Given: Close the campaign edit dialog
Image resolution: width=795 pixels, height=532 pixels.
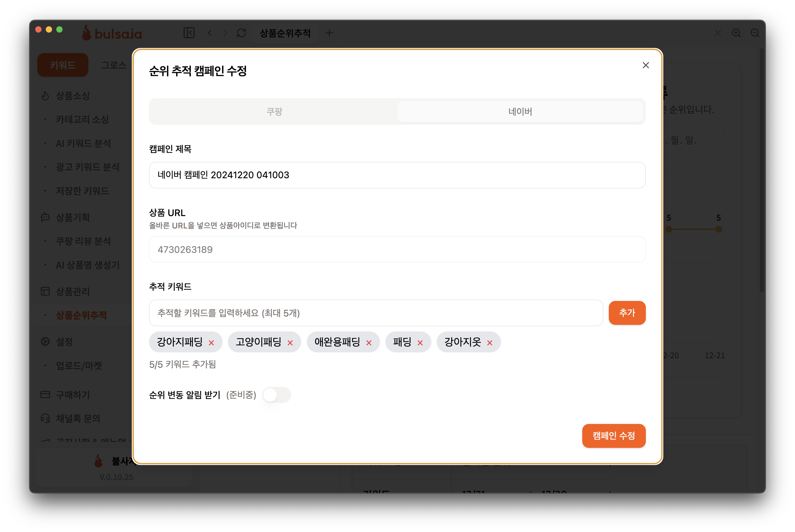Looking at the screenshot, I should [645, 65].
